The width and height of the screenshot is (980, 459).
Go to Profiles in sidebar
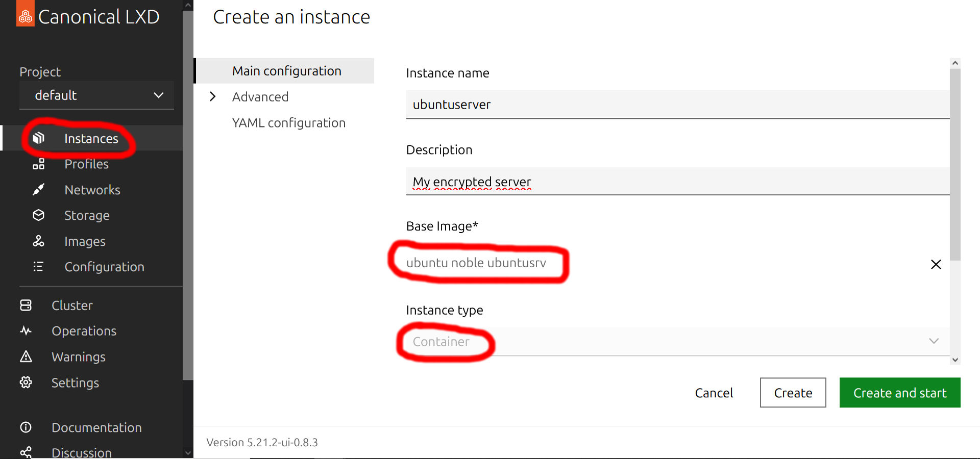pos(87,164)
